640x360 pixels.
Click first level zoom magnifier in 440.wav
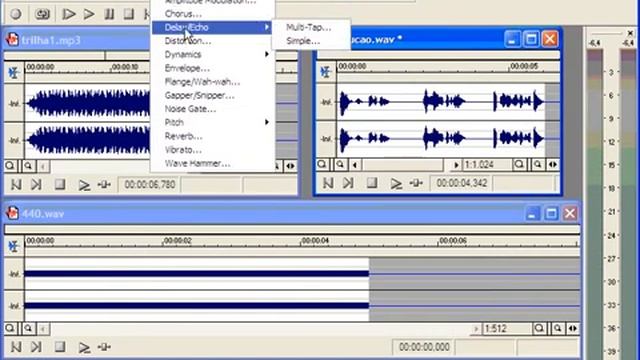(x=10, y=328)
